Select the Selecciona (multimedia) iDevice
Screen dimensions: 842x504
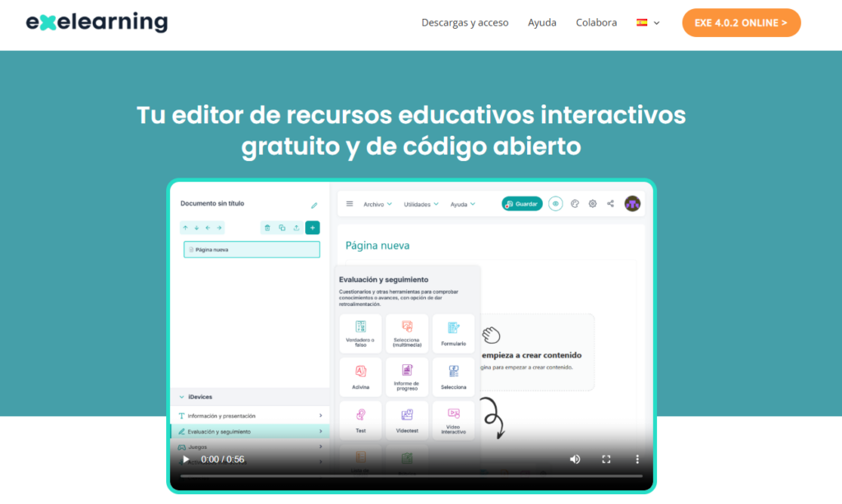pos(407,334)
